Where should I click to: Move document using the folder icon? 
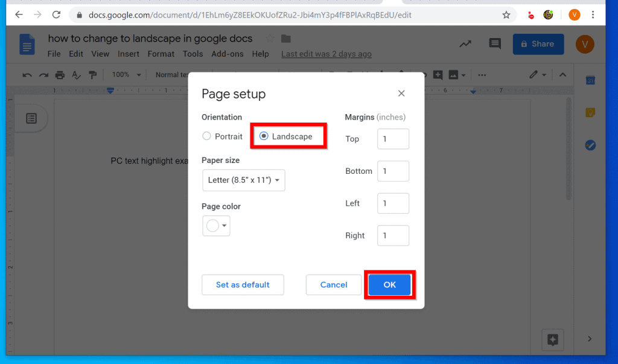[x=285, y=39]
